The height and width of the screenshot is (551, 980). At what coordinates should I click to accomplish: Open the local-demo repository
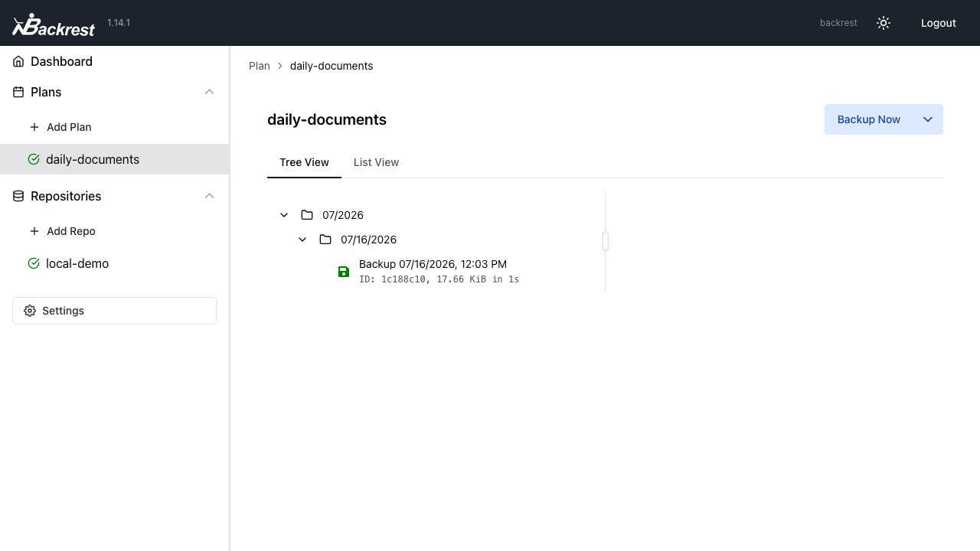(x=115, y=263)
